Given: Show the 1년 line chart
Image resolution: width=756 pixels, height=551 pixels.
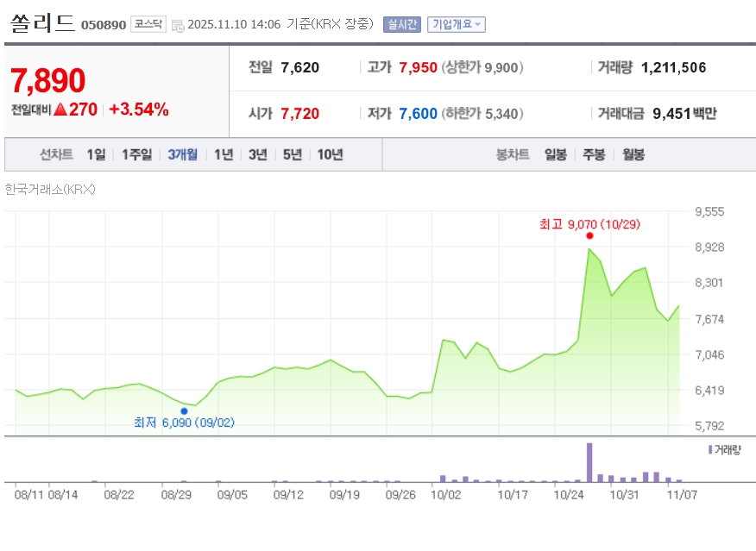Looking at the screenshot, I should click(x=224, y=155).
